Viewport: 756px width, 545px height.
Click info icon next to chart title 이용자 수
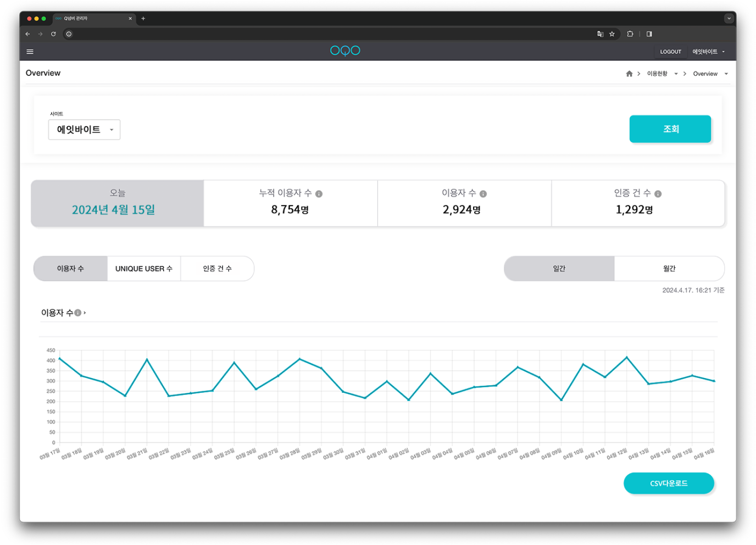click(x=78, y=313)
